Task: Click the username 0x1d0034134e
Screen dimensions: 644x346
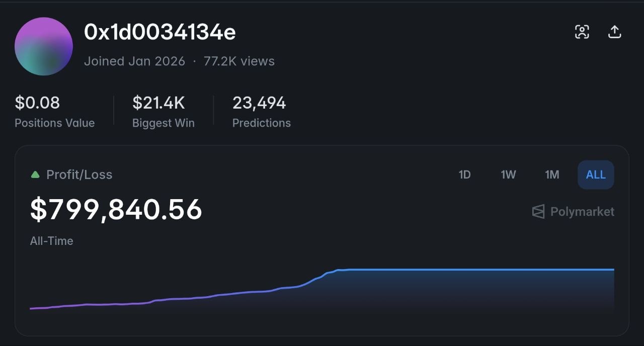Action: [161, 32]
